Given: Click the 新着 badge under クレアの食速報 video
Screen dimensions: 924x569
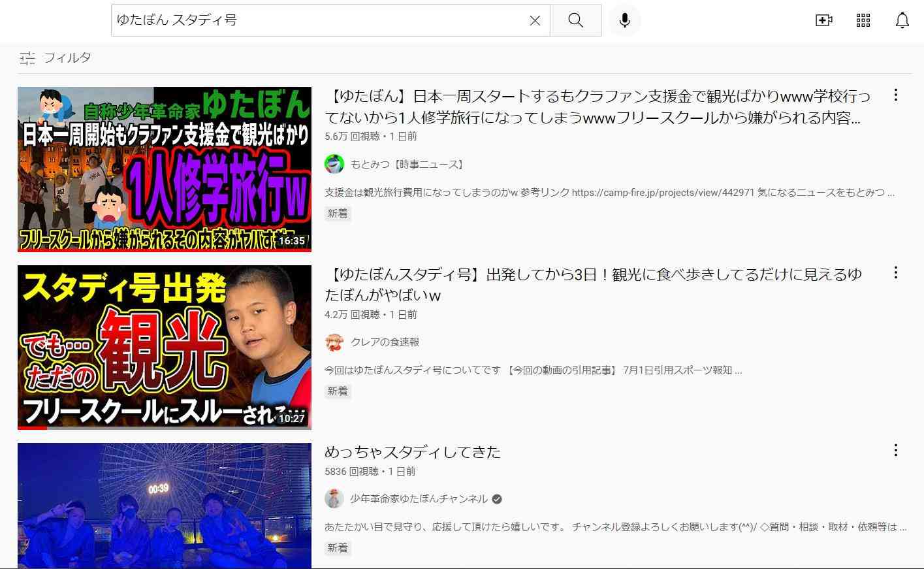Looking at the screenshot, I should pyautogui.click(x=338, y=391).
